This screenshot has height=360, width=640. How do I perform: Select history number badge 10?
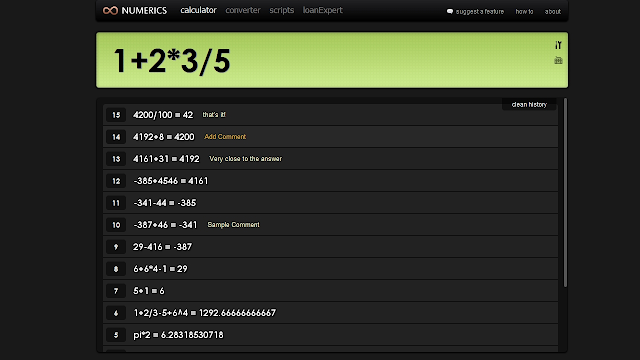(116, 225)
